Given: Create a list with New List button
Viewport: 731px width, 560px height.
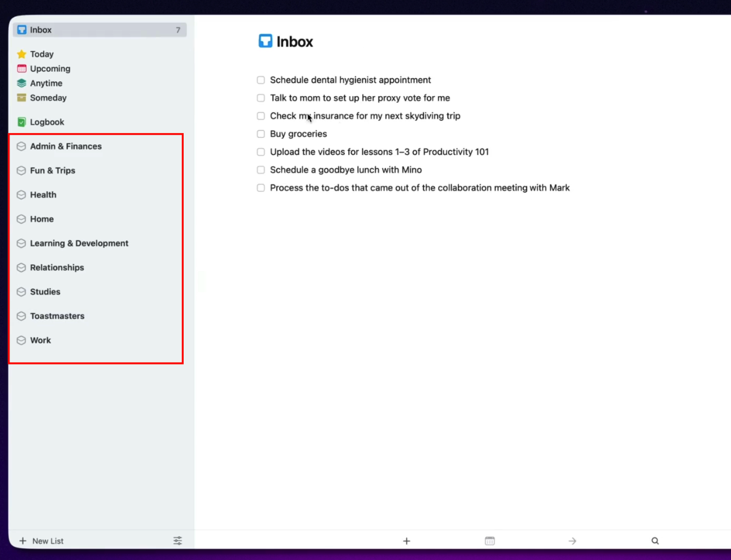Looking at the screenshot, I should 41,541.
